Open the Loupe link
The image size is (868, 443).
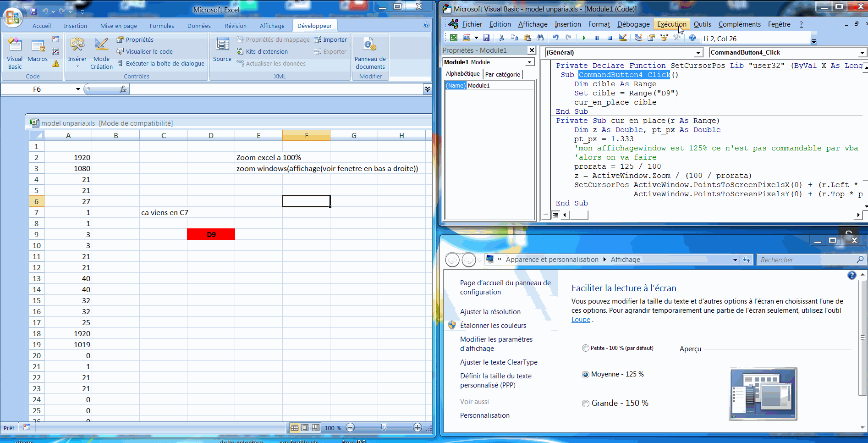(581, 320)
